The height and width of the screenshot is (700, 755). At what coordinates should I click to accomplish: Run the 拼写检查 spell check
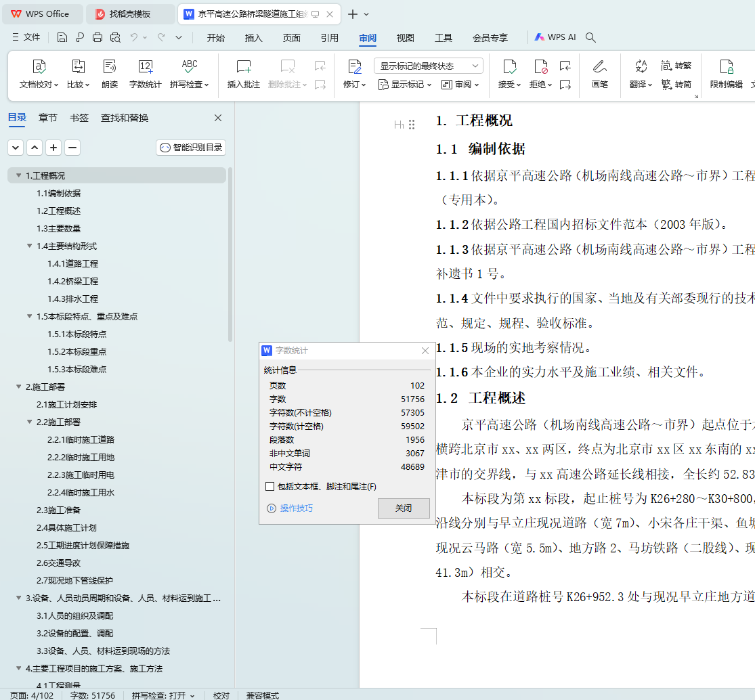coord(189,74)
